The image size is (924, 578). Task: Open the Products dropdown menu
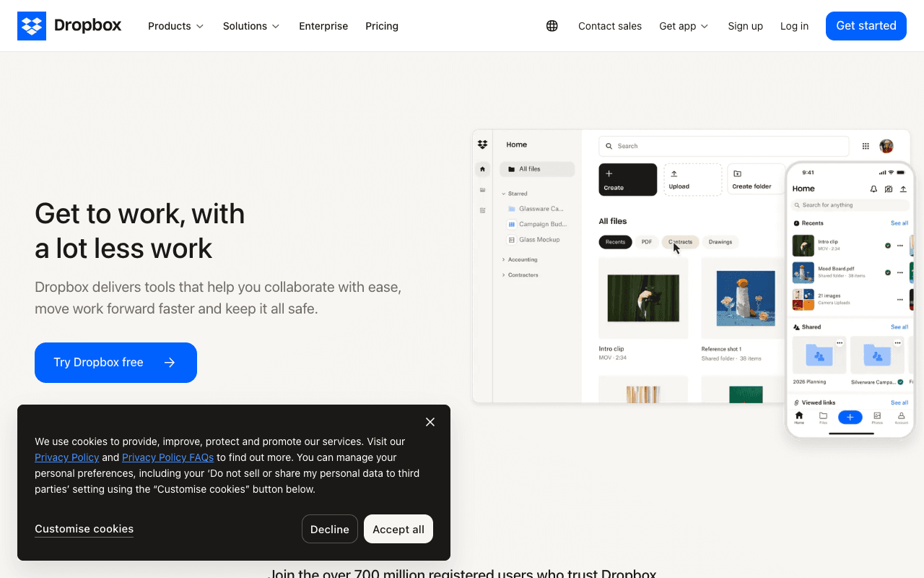pyautogui.click(x=175, y=25)
